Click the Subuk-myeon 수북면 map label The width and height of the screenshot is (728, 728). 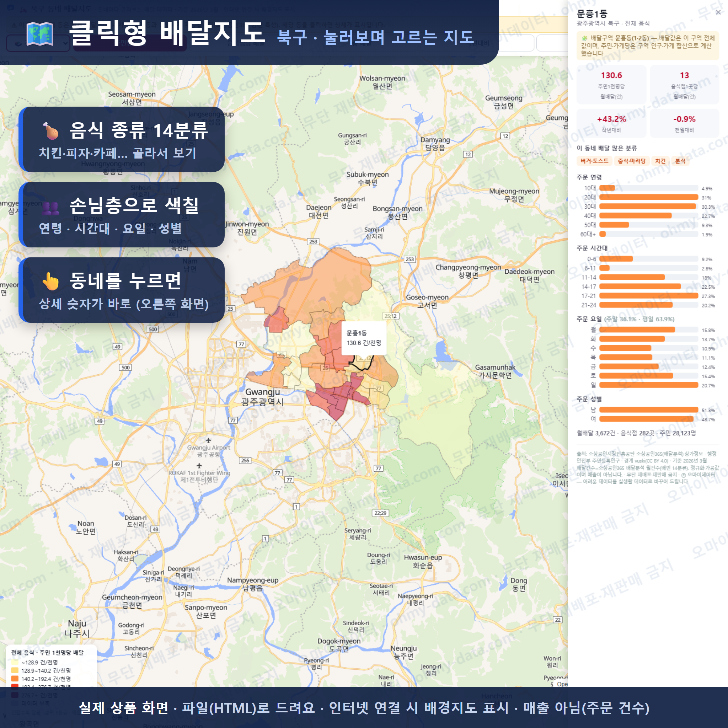pyautogui.click(x=368, y=178)
